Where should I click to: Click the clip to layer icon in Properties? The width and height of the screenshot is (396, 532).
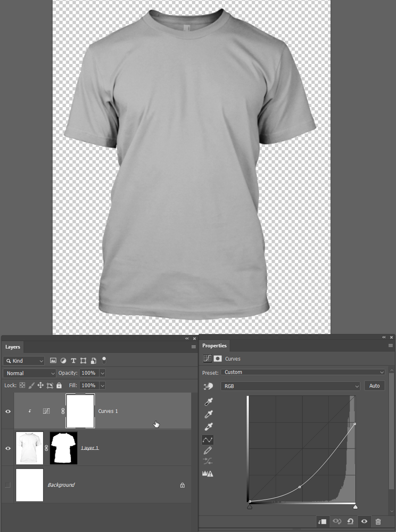[322, 521]
